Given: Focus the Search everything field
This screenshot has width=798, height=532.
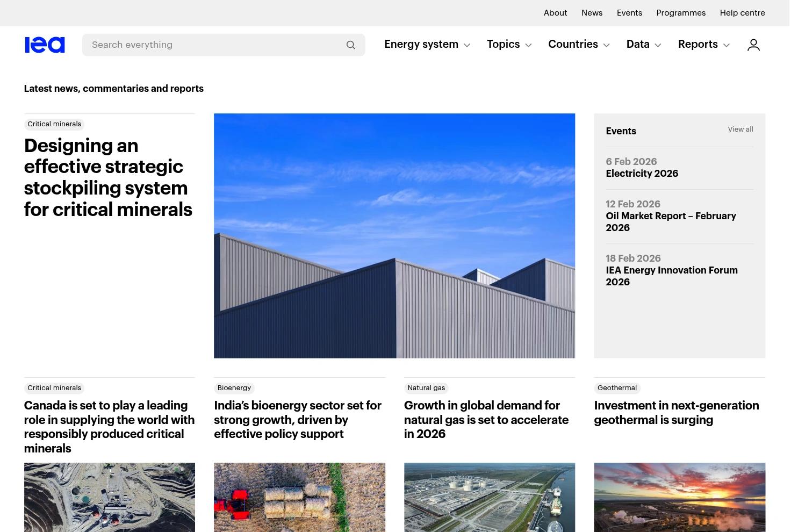Looking at the screenshot, I should coord(224,45).
